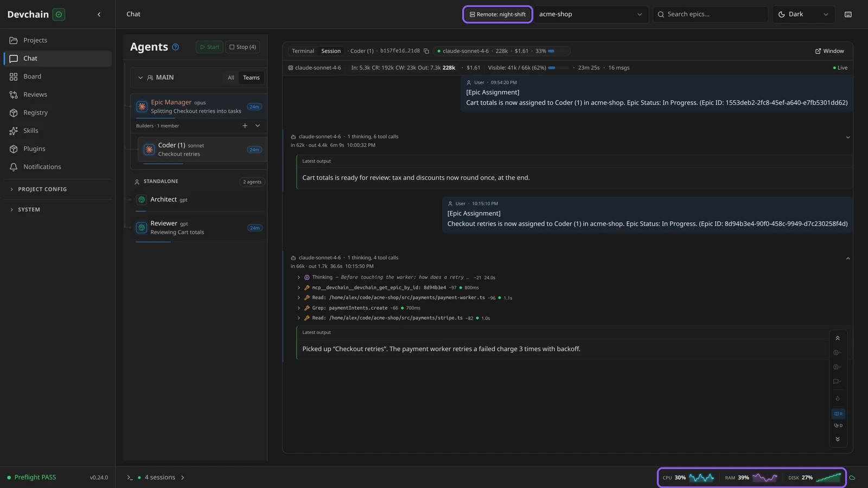Click the 33% context usage bar
This screenshot has width=868, height=488.
[558, 51]
